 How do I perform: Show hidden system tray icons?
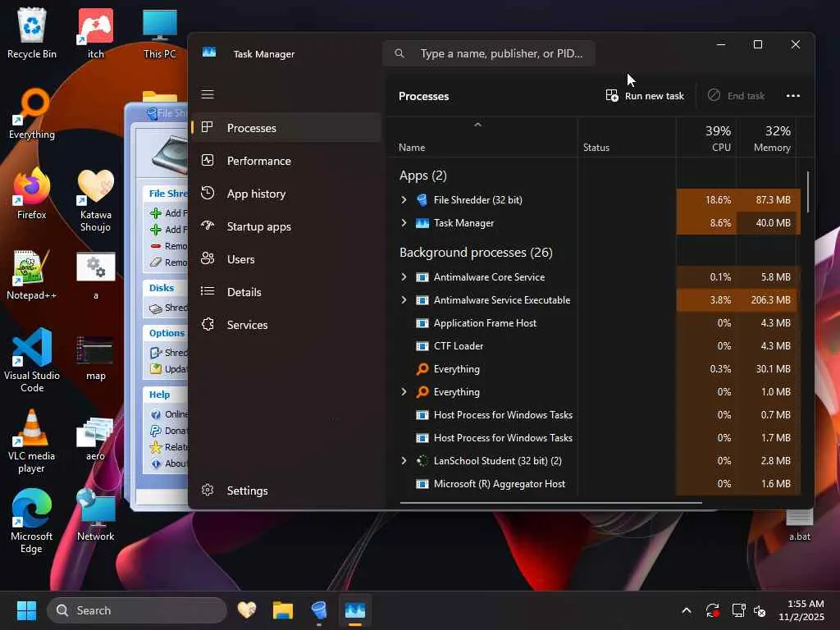point(687,610)
